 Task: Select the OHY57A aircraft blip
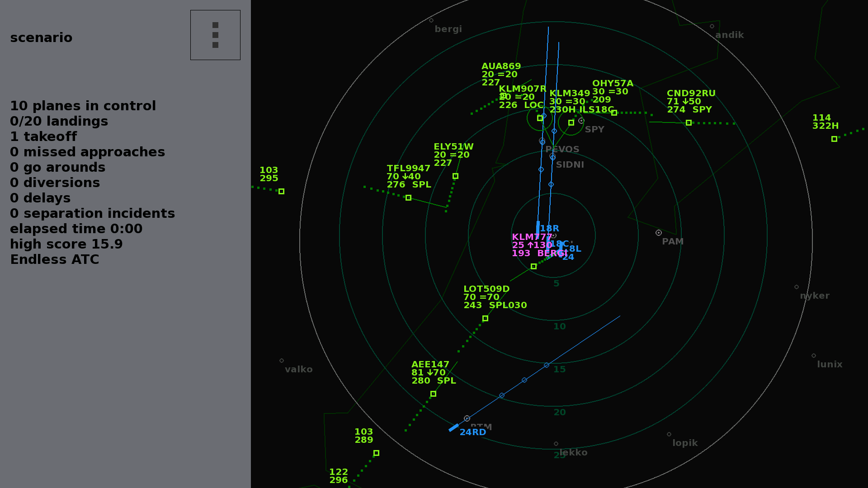pyautogui.click(x=614, y=113)
